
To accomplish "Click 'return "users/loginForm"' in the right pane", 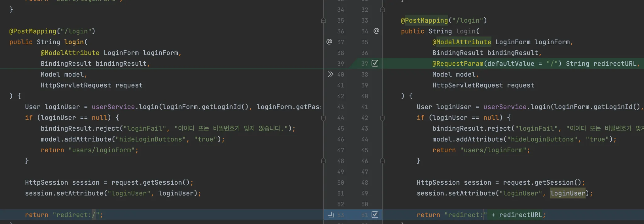I will (x=480, y=150).
